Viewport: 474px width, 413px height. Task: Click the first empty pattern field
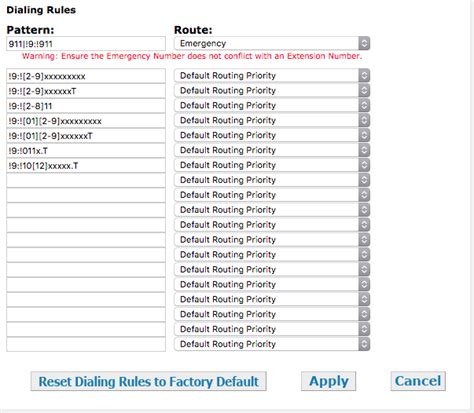pyautogui.click(x=86, y=180)
